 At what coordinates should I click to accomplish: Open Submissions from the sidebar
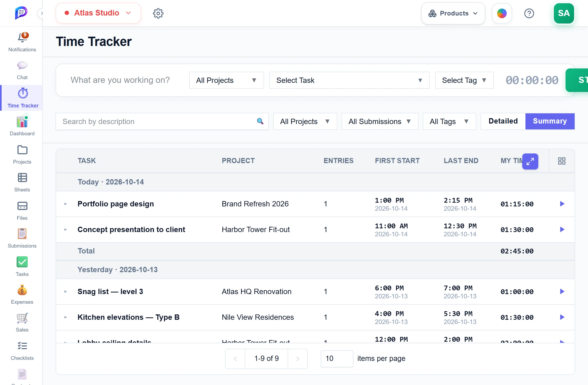22,238
